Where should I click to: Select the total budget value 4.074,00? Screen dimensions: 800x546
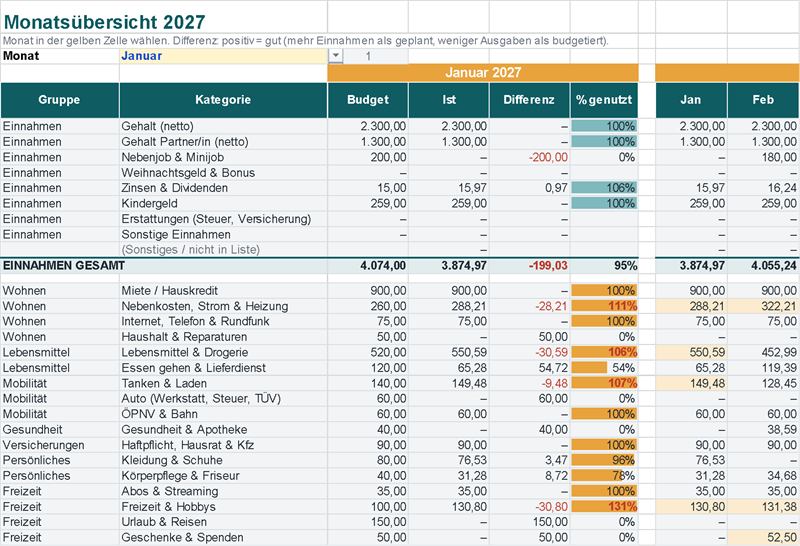tap(368, 265)
